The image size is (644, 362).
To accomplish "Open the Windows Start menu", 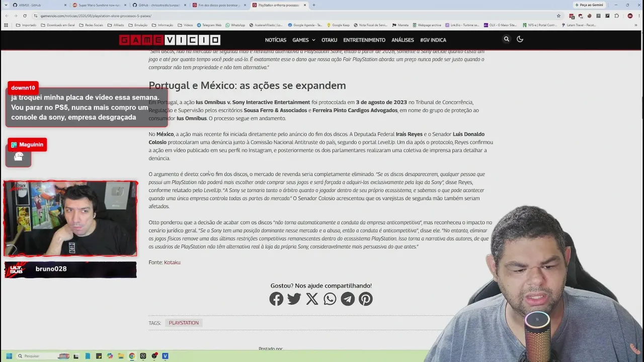I will tap(9, 356).
